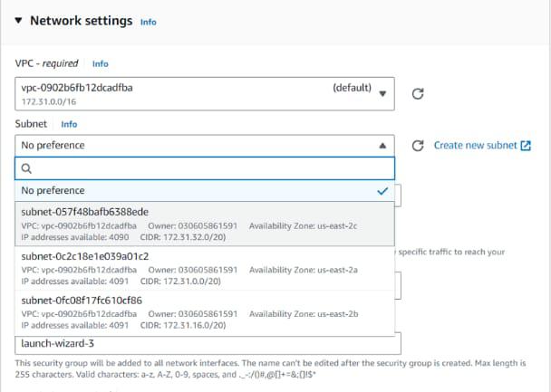Click the checkmark beside No preference
This screenshot has width=551, height=392.
pyautogui.click(x=382, y=191)
